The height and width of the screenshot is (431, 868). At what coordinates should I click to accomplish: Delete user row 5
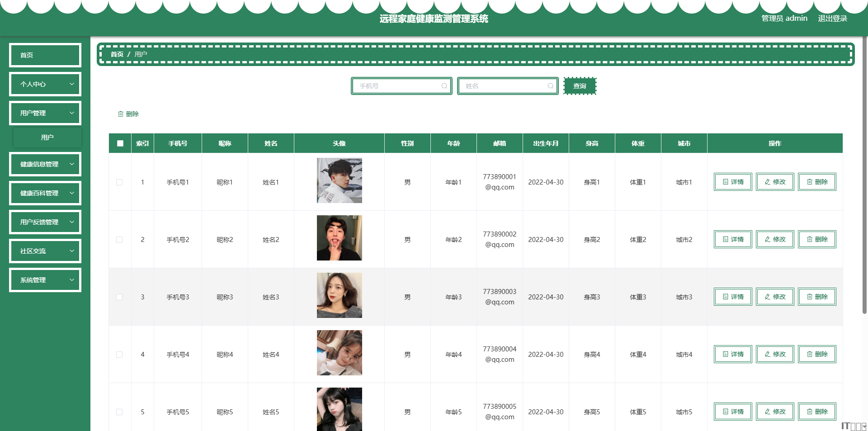(816, 412)
